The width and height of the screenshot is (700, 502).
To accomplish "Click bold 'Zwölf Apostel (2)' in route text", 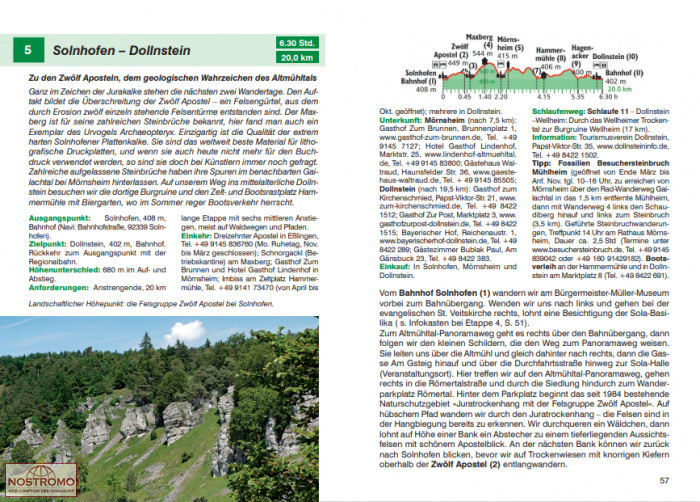I will pos(466,464).
